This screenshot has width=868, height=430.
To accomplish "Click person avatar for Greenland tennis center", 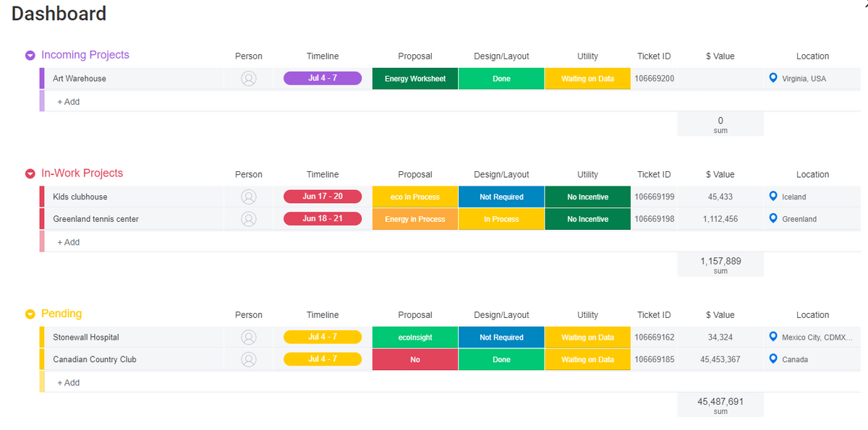I will 249,219.
